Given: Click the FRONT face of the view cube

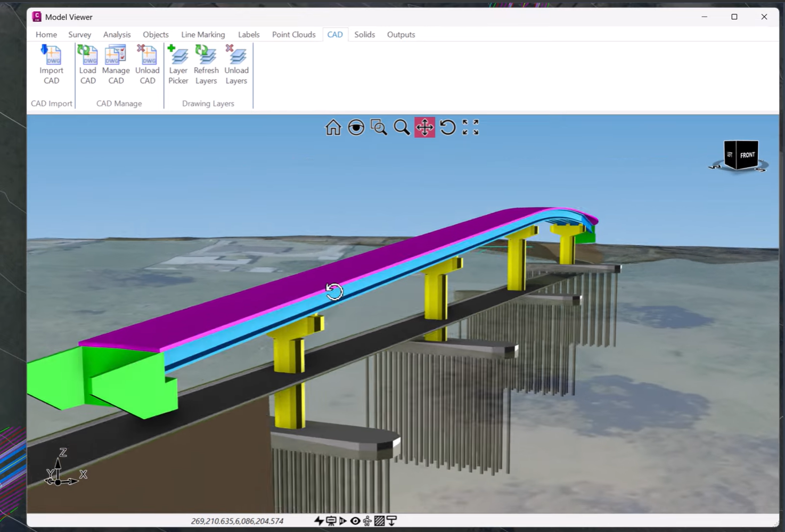Looking at the screenshot, I should coord(748,155).
